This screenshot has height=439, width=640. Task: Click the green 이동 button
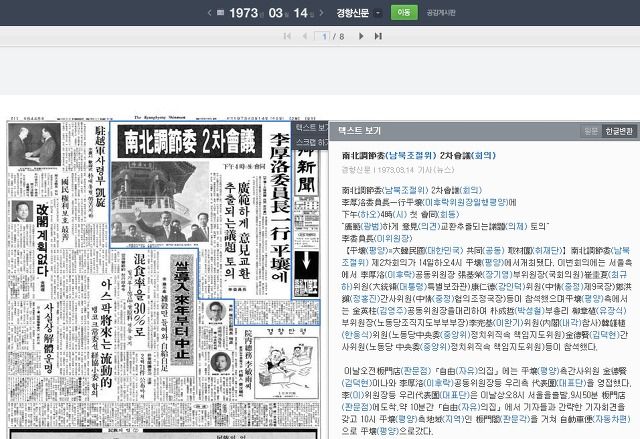click(404, 12)
